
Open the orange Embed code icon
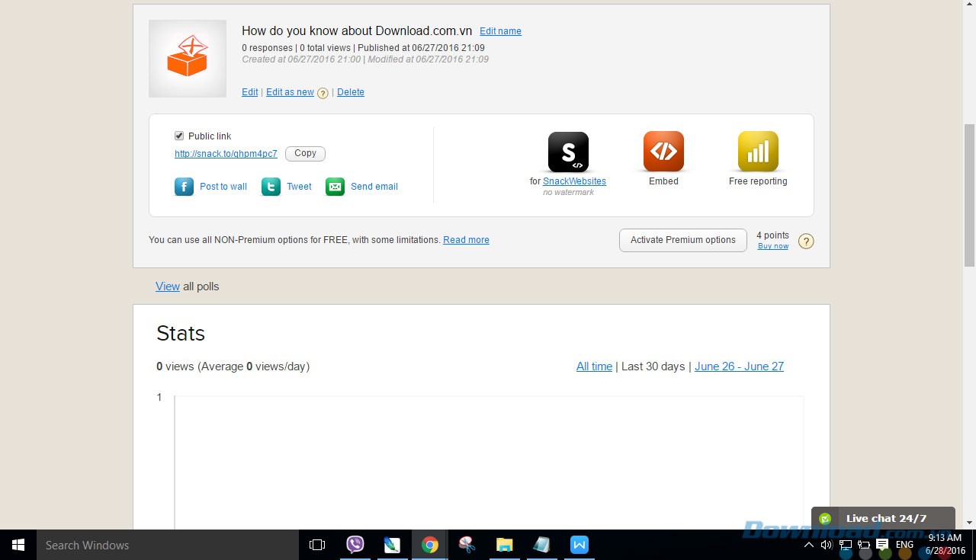(x=663, y=152)
